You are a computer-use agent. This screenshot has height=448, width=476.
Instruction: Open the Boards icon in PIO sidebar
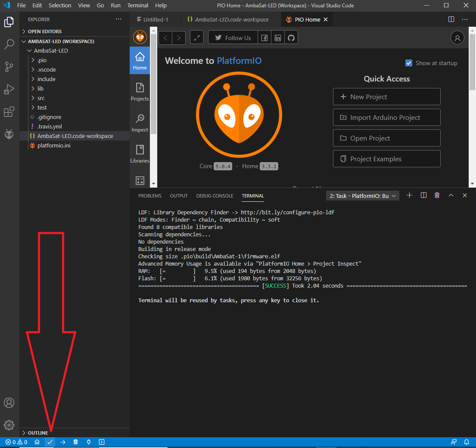click(x=140, y=181)
